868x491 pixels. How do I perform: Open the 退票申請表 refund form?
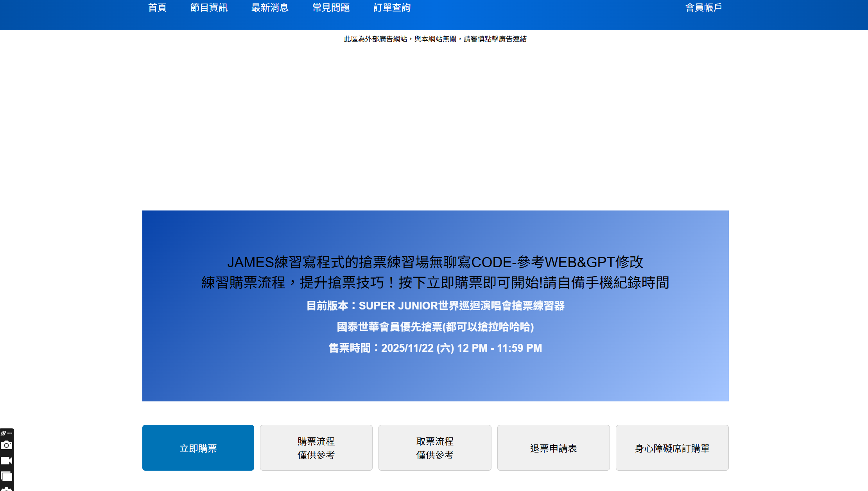click(553, 448)
